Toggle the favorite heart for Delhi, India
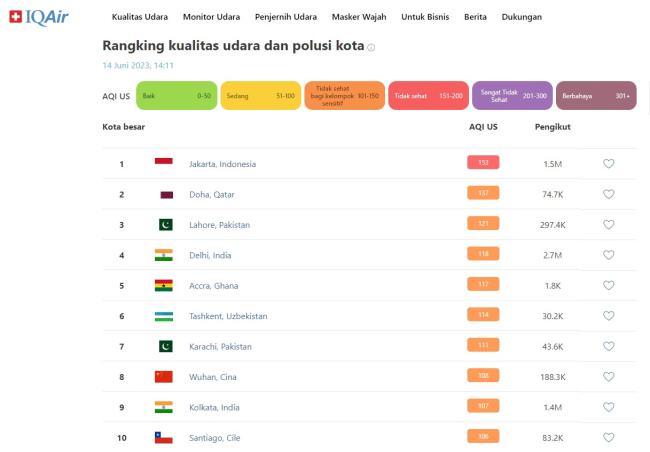 (608, 255)
